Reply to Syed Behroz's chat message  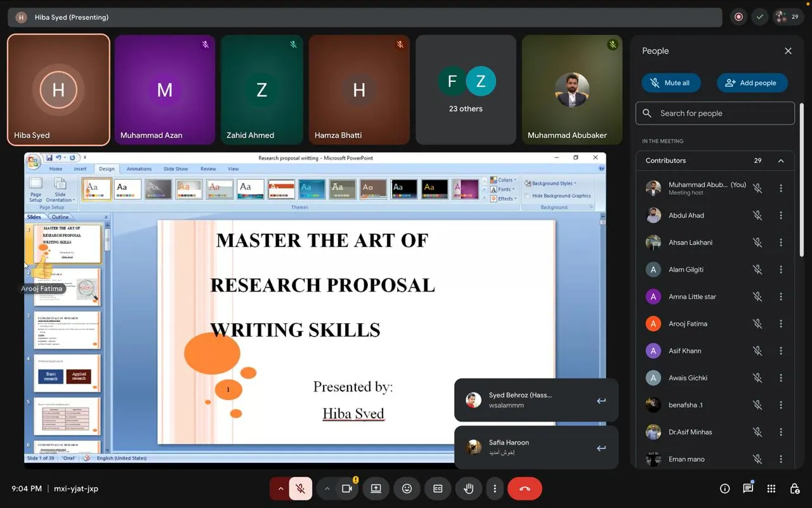pos(601,401)
